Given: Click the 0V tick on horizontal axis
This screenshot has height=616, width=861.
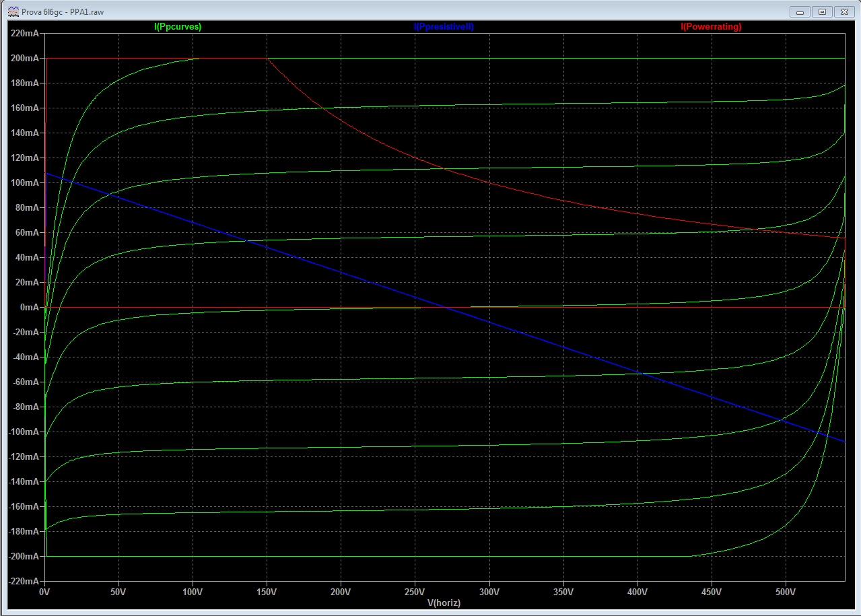Looking at the screenshot, I should click(44, 592).
